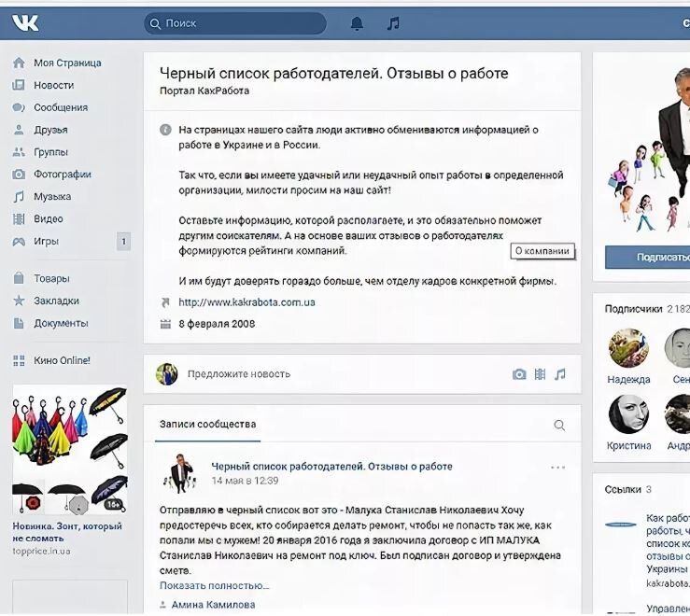
Task: Open Видео in the sidebar
Action: point(49,218)
